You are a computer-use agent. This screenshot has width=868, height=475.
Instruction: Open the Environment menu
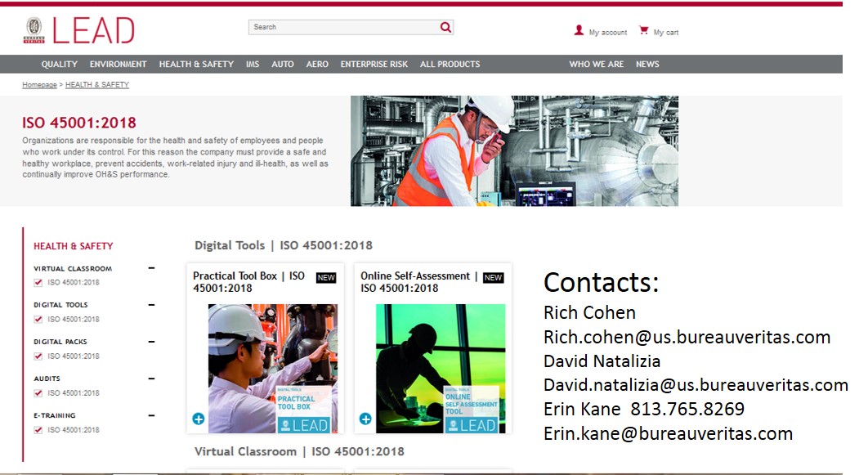pos(118,65)
